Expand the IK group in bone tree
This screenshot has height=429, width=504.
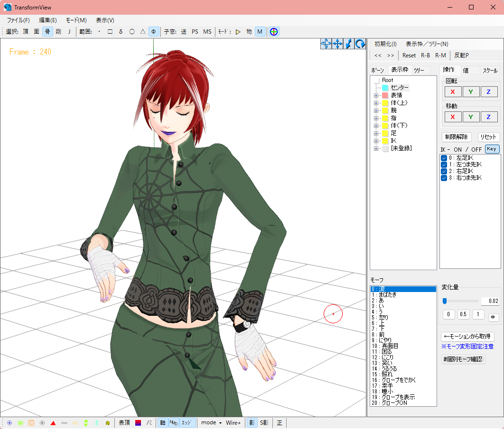coord(376,141)
